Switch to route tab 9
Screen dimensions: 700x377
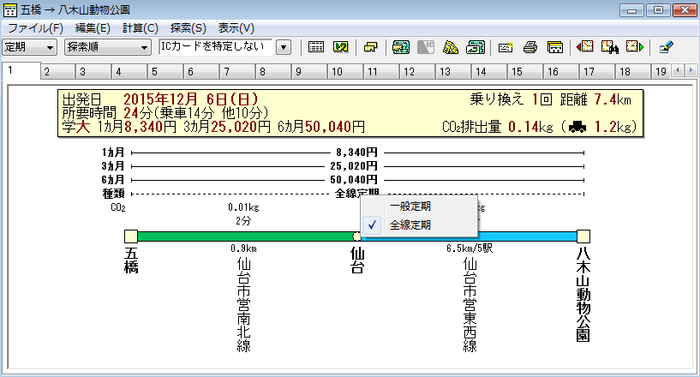(310, 72)
